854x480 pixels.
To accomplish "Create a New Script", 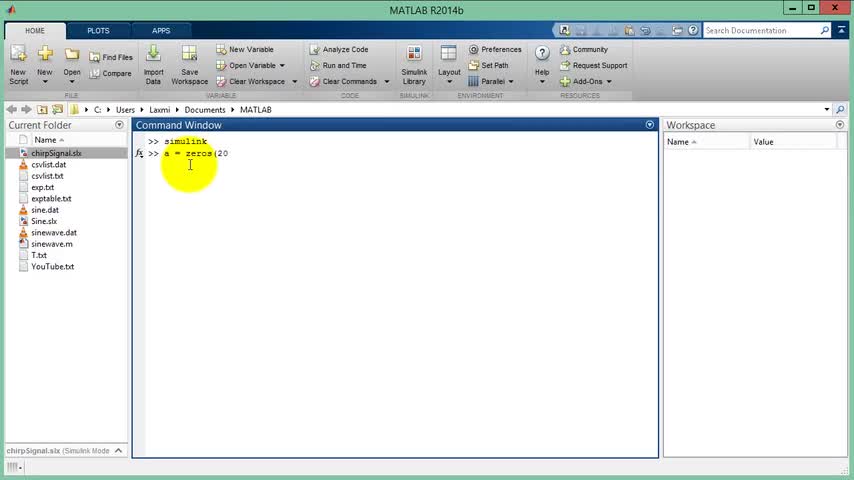I will tap(18, 65).
